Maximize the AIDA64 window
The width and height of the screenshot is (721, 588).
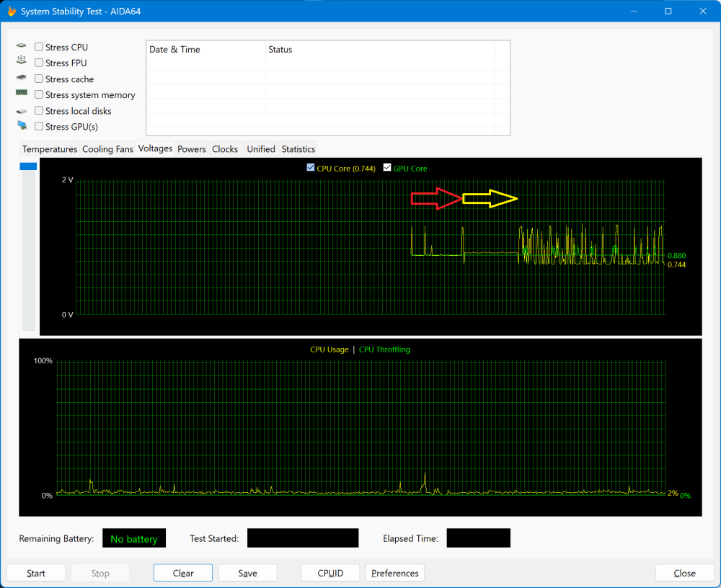pyautogui.click(x=668, y=11)
